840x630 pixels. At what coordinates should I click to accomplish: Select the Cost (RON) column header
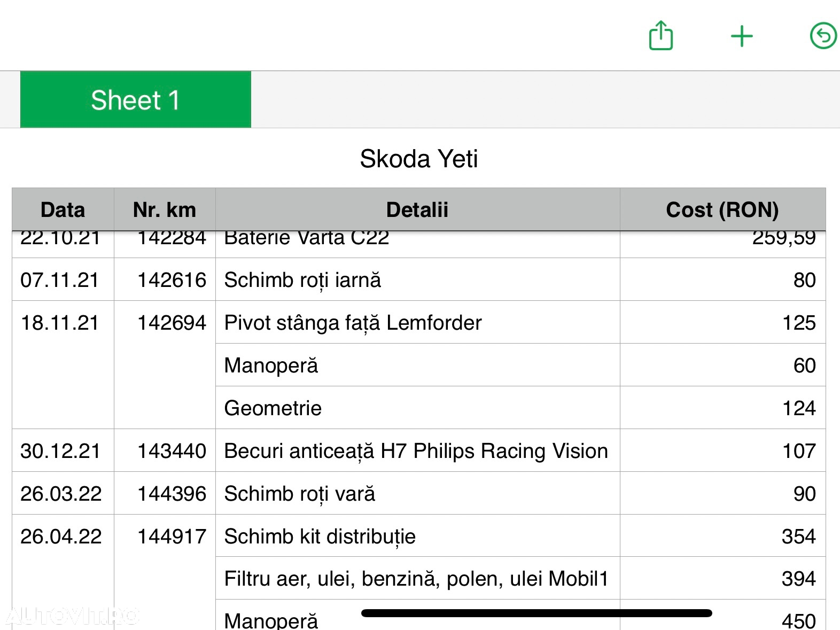tap(722, 209)
